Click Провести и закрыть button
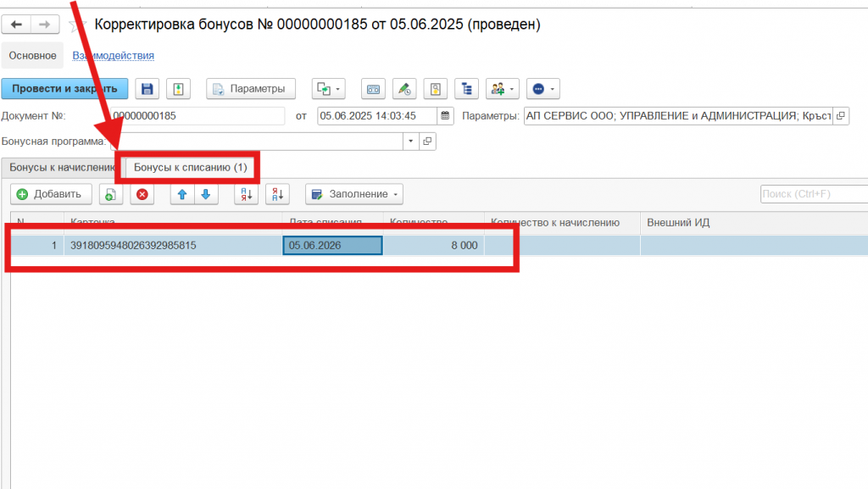868x489 pixels. (x=64, y=89)
